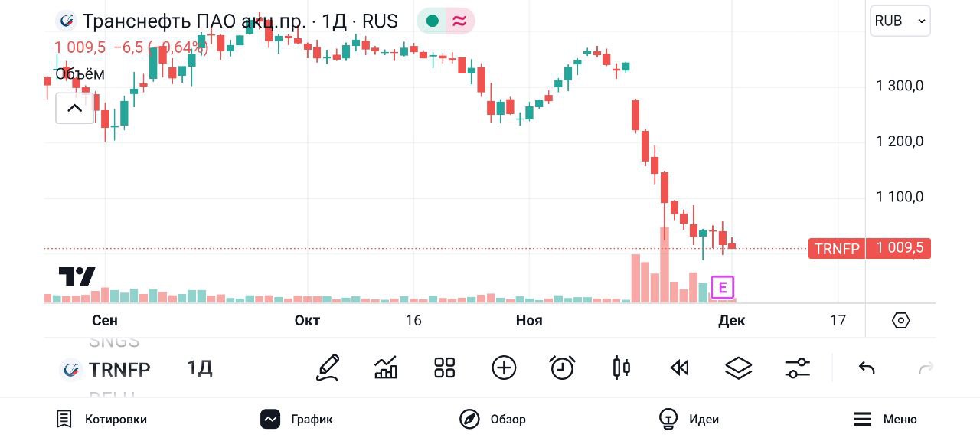Open the indicators chart icon
980x441 pixels.
click(386, 368)
